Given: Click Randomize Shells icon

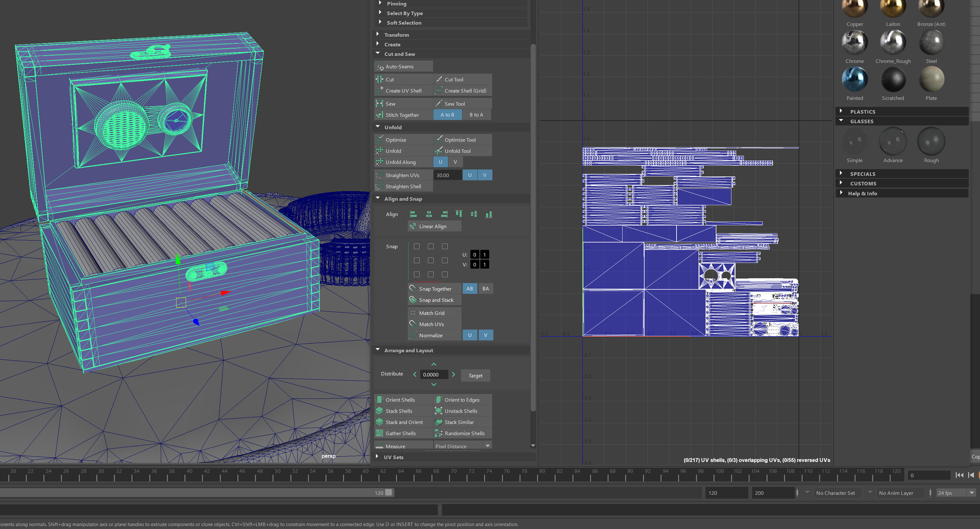Looking at the screenshot, I should [439, 433].
